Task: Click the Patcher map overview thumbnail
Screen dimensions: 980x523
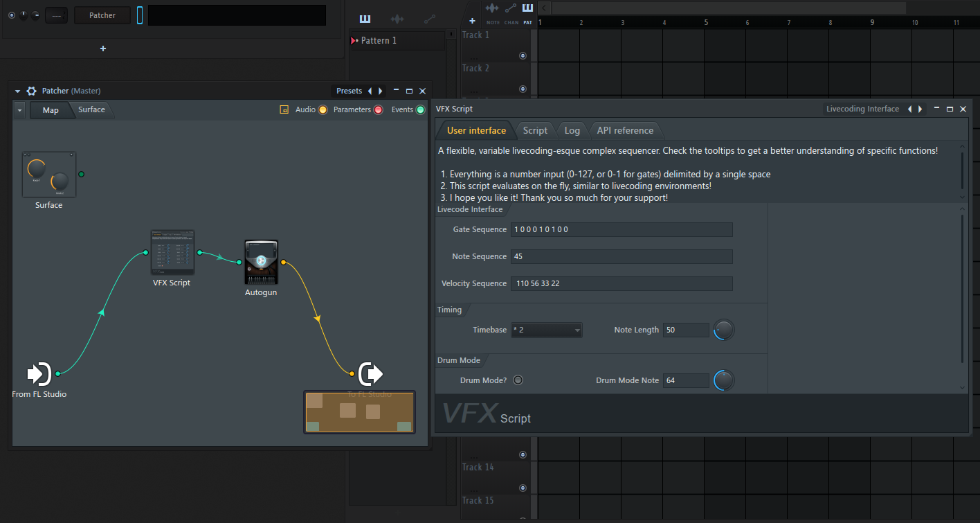Action: pos(359,412)
